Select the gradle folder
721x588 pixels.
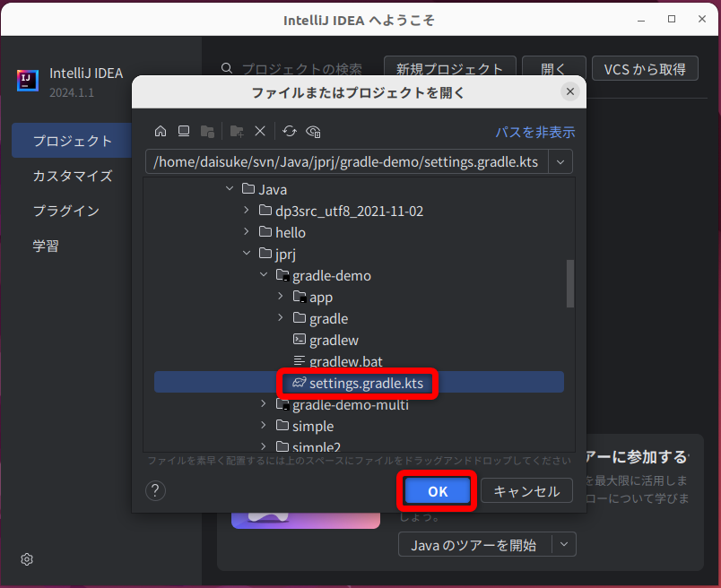[x=359, y=318]
